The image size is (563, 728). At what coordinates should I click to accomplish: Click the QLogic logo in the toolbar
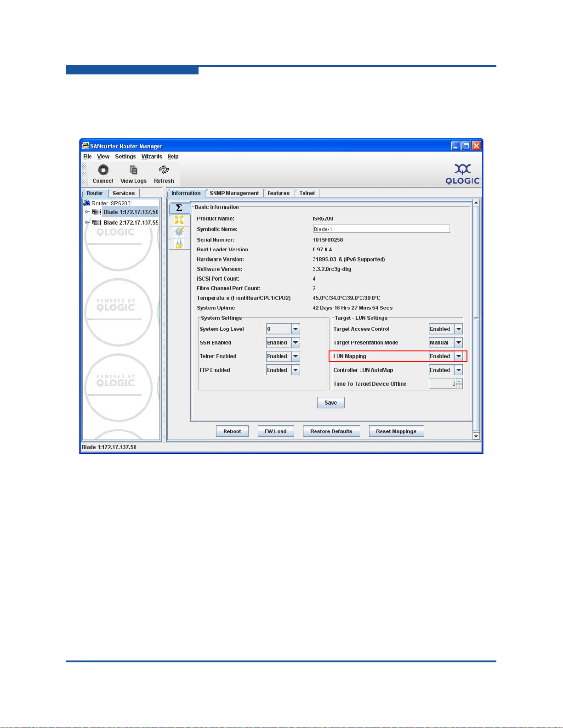[x=462, y=174]
